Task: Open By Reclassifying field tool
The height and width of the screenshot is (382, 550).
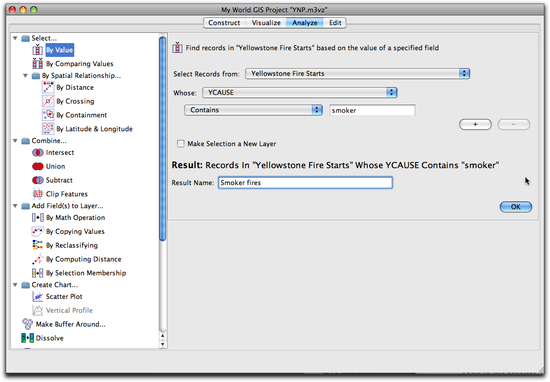Action: (72, 245)
